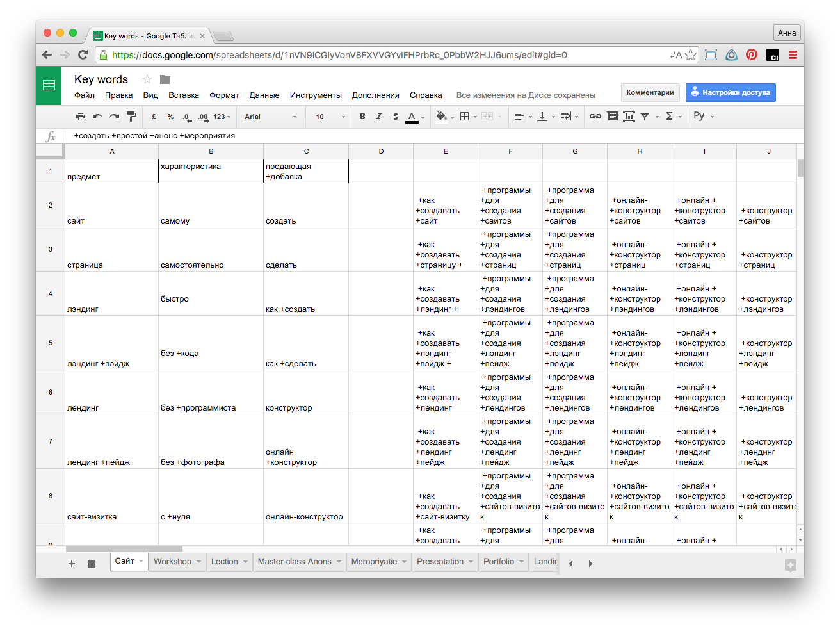Click the Print icon in toolbar

pos(81,117)
